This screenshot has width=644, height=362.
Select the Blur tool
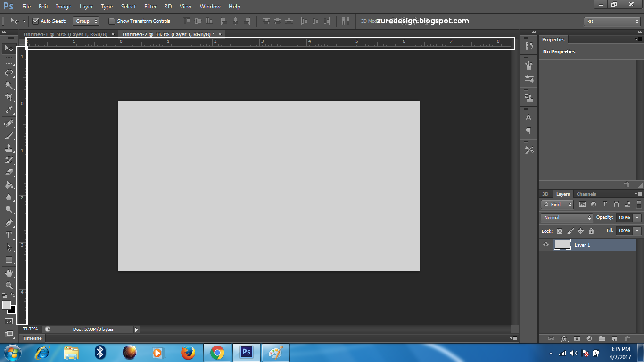[8, 197]
